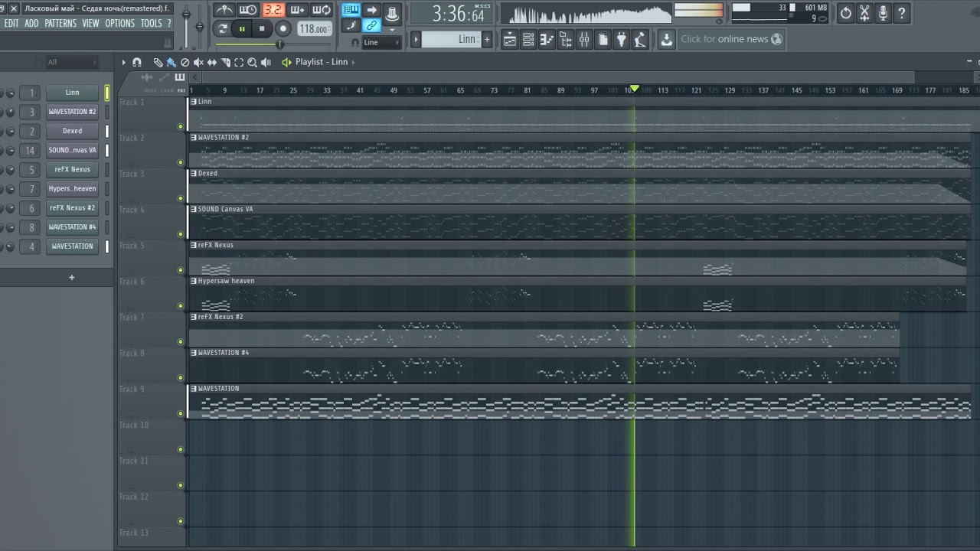980x551 pixels.
Task: Toggle loop recording button
Action: point(322,10)
